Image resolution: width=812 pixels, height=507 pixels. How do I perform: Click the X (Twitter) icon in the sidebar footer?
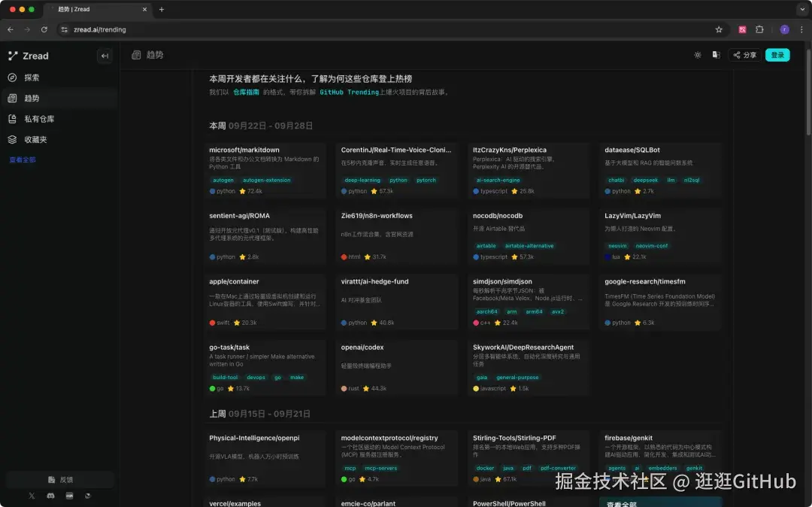coord(32,496)
